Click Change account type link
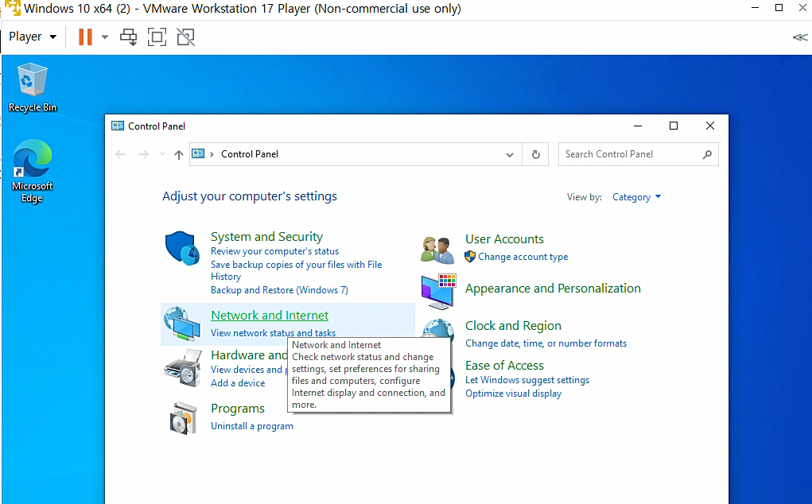Viewport: 812px width, 504px height. coord(523,257)
